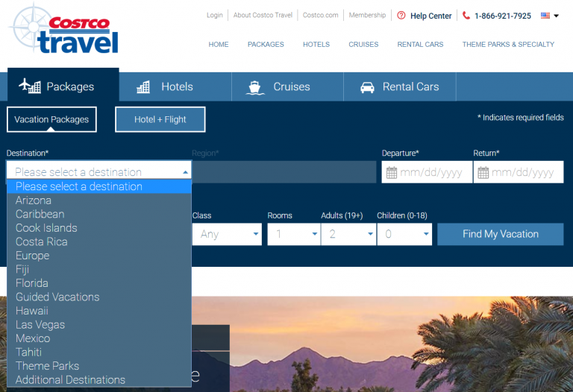The width and height of the screenshot is (573, 392).
Task: Open the Children (0-18) dropdown
Action: coord(404,234)
